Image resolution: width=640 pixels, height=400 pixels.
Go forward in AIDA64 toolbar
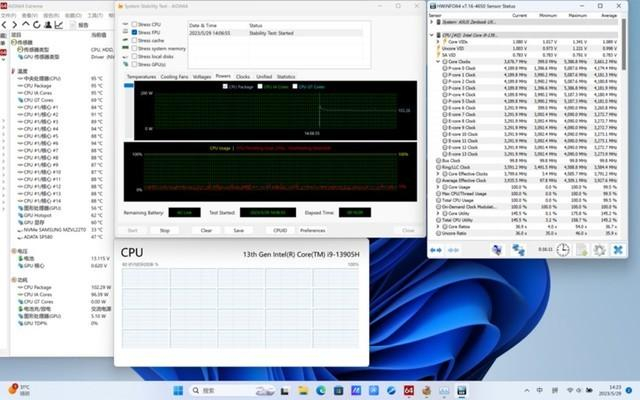[x=14, y=25]
